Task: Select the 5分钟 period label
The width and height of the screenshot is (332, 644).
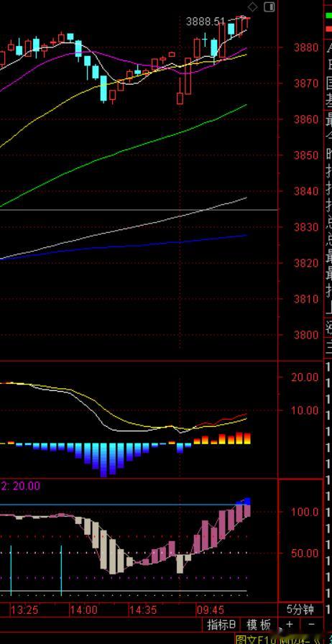Action: 300,609
